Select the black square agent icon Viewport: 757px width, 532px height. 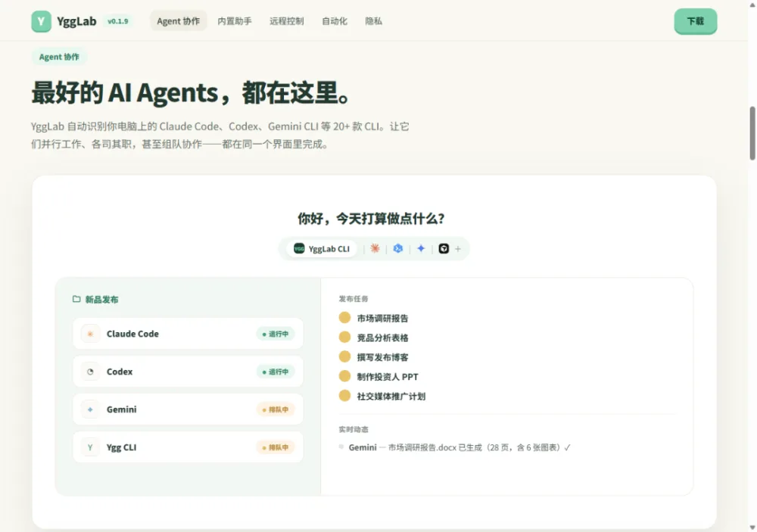(444, 249)
